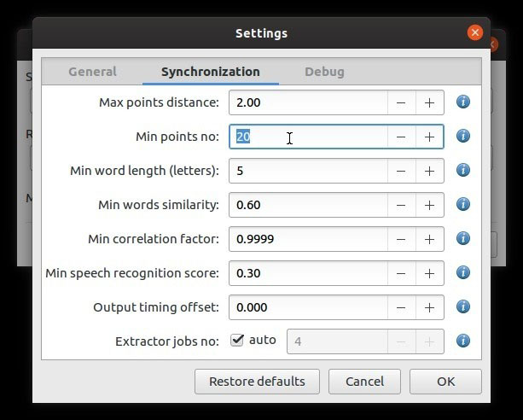
Task: Click info icon for Output timing offset
Action: pos(463,306)
